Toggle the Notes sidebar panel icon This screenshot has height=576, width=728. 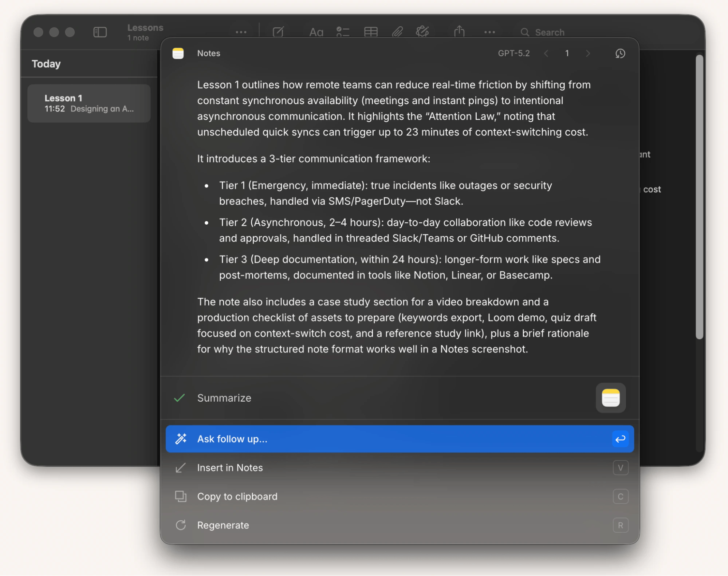(100, 32)
